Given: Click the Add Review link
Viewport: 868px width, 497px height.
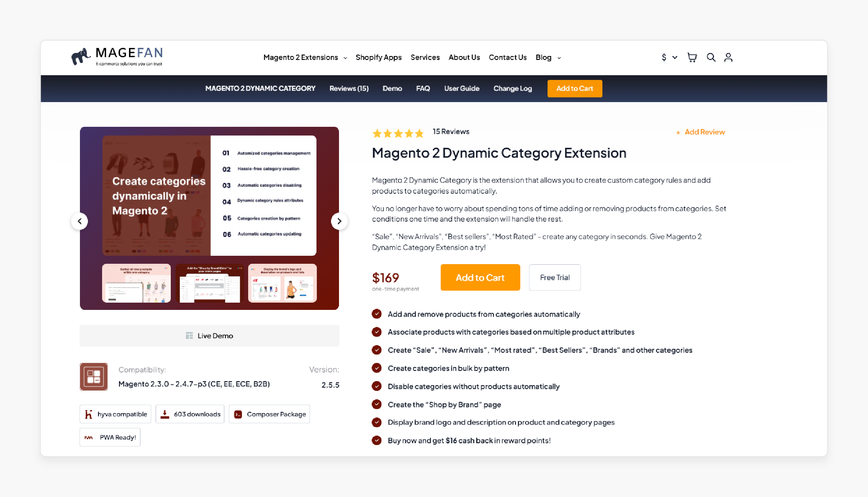Looking at the screenshot, I should tap(705, 132).
